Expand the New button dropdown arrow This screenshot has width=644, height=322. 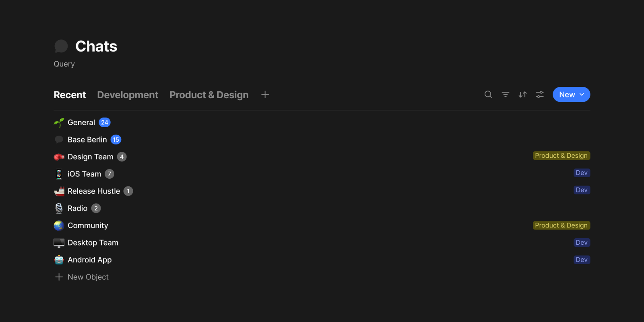(x=582, y=95)
